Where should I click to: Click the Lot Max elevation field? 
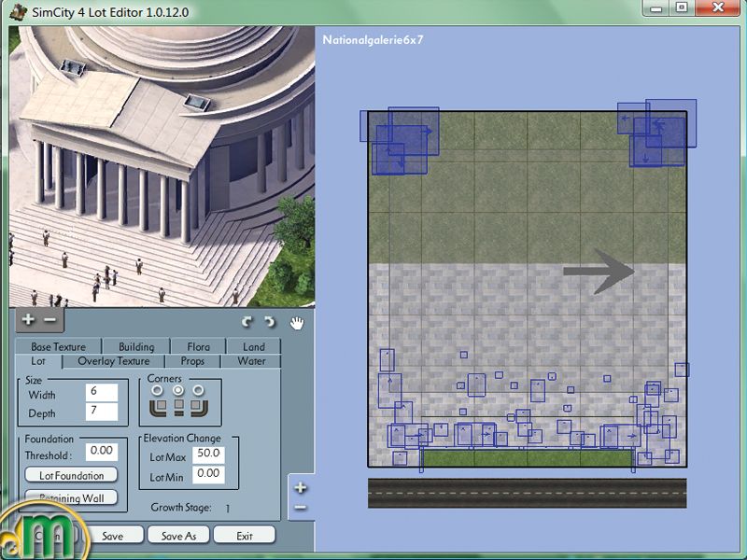click(x=208, y=455)
